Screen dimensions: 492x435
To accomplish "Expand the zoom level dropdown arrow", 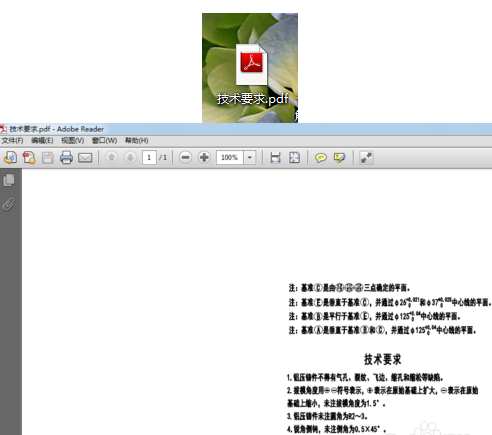I will 250,157.
